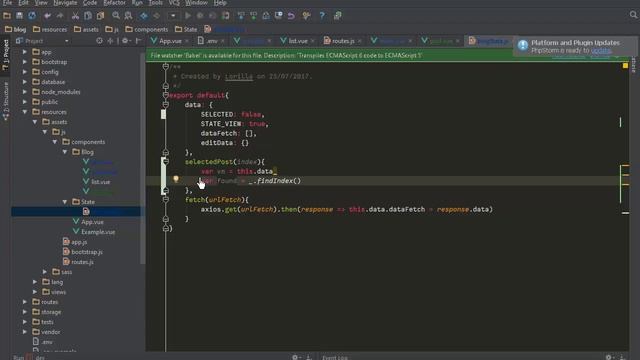This screenshot has width=640, height=360.
Task: Click the Back navigation arrow icon
Action: [144, 16]
